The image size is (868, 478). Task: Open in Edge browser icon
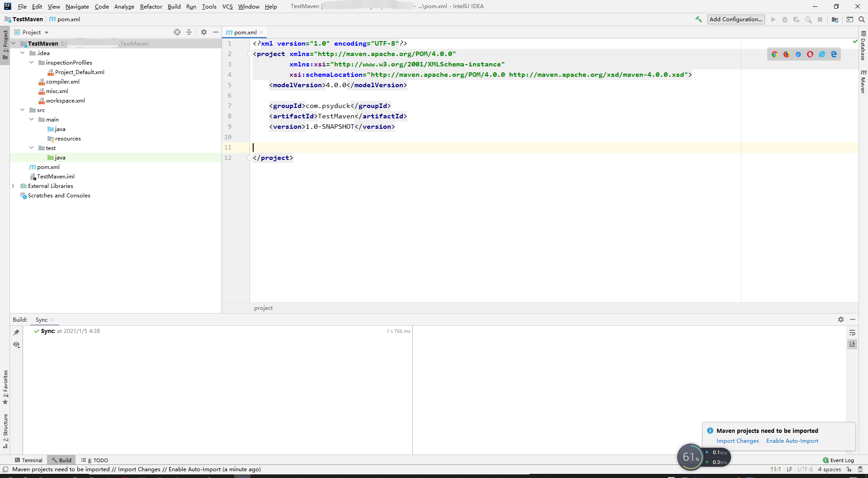834,54
